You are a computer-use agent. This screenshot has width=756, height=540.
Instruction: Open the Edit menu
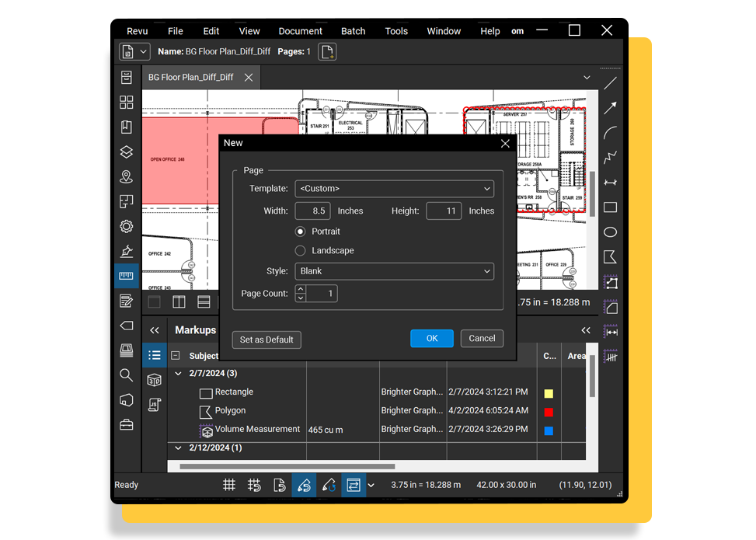[211, 31]
